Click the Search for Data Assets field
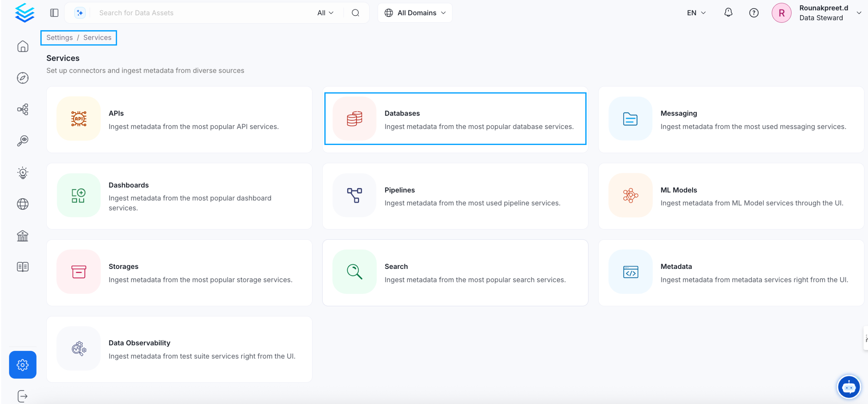 pos(202,13)
